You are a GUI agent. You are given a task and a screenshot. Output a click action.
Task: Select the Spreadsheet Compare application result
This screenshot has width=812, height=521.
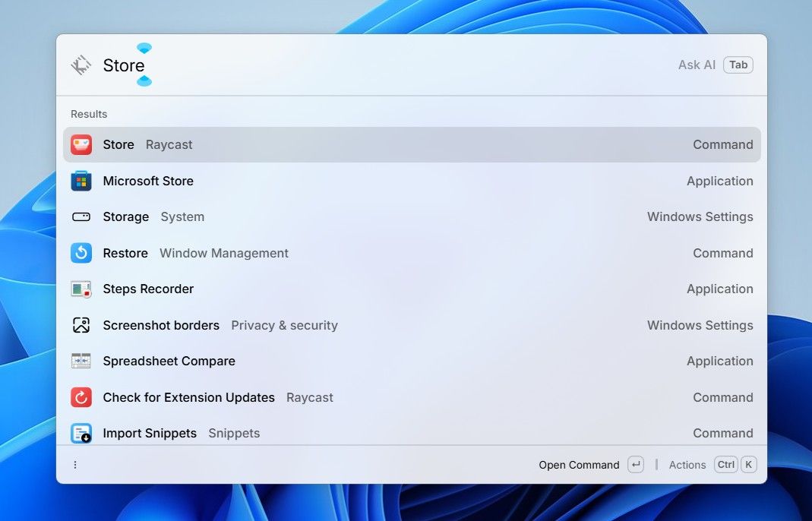tap(410, 361)
